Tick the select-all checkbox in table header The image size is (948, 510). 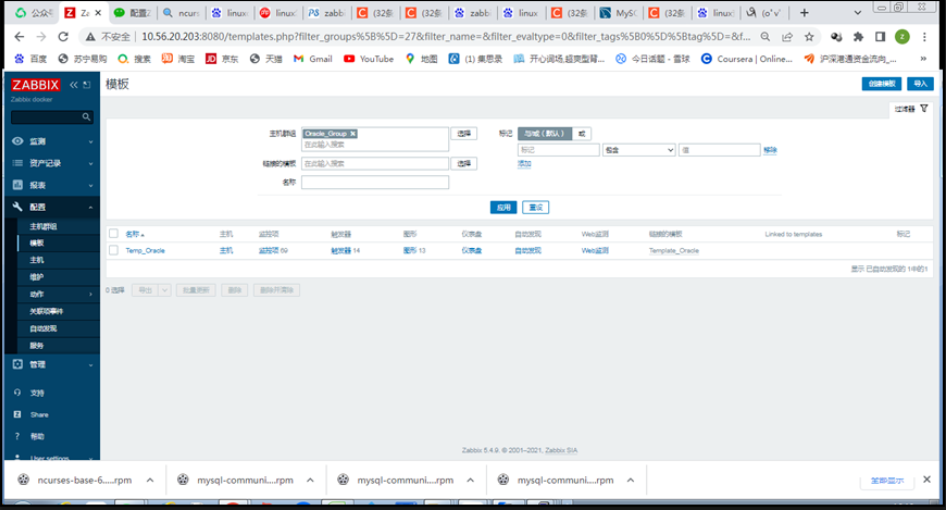point(114,233)
